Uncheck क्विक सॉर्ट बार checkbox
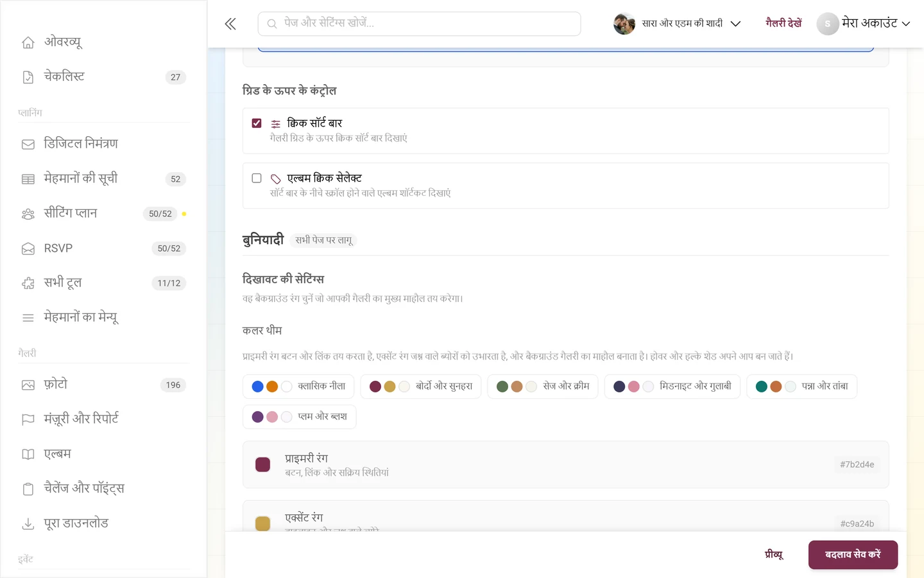Image resolution: width=924 pixels, height=578 pixels. click(x=257, y=123)
